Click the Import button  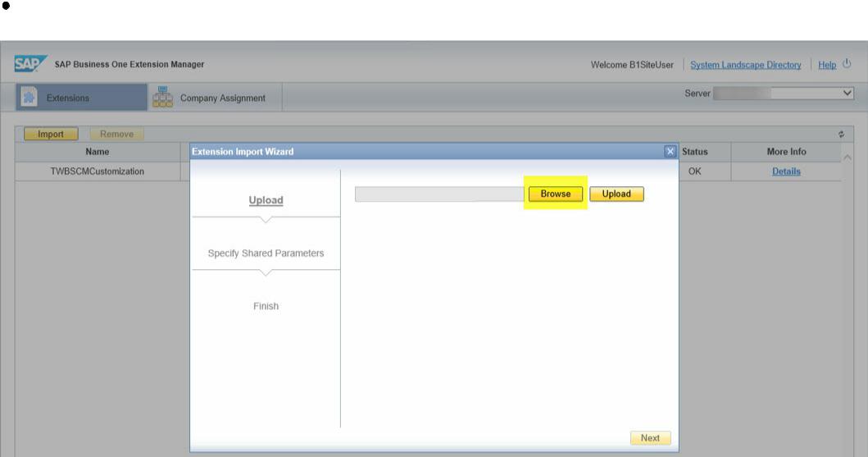[x=50, y=134]
